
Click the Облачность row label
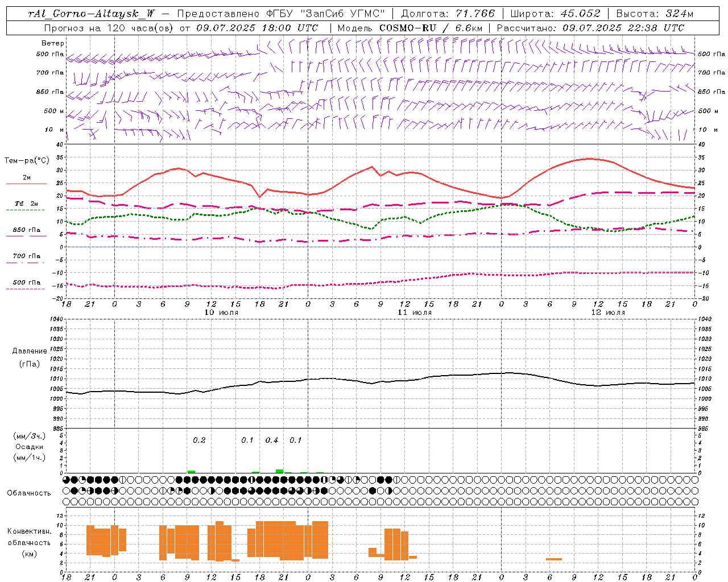tap(29, 493)
